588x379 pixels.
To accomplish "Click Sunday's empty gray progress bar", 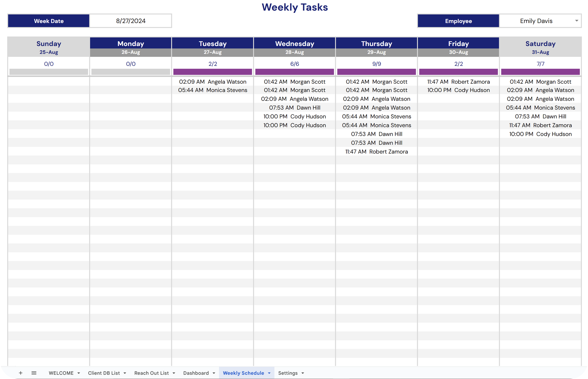I will (x=49, y=72).
